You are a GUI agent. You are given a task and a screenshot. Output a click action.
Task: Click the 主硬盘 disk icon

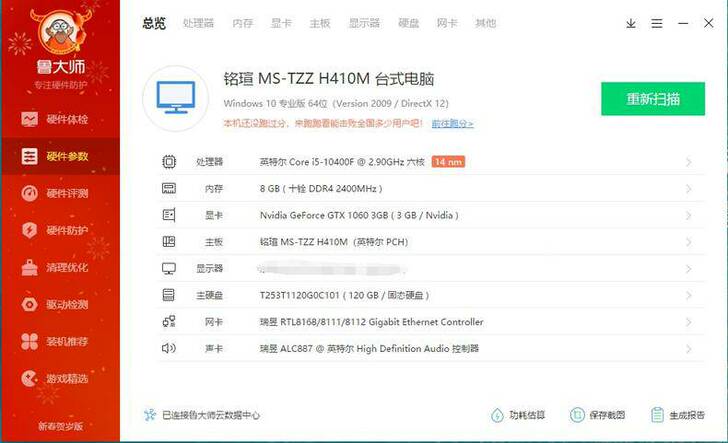[169, 295]
